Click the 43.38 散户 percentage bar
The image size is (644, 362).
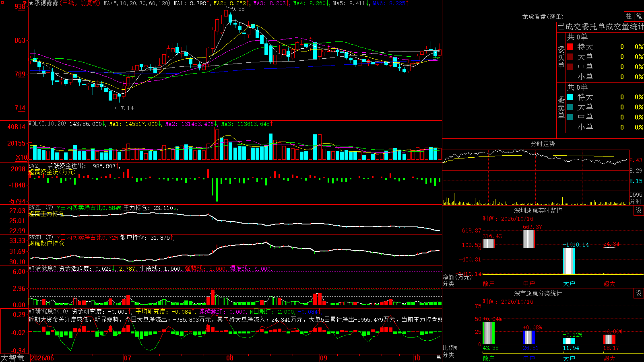coord(489,333)
